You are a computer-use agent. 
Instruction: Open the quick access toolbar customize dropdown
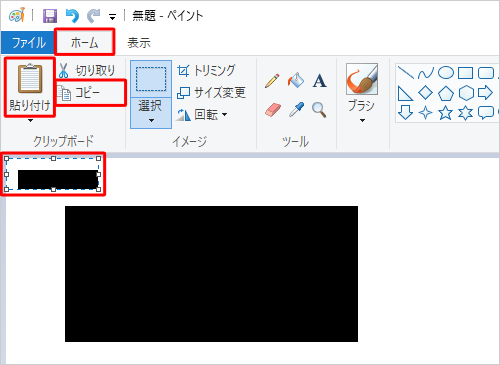[112, 16]
